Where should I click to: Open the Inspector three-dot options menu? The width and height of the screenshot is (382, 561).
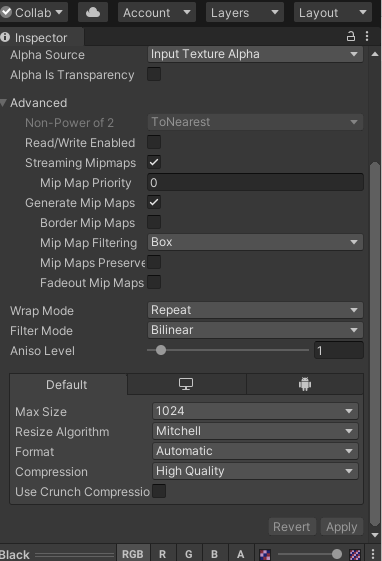(x=367, y=36)
